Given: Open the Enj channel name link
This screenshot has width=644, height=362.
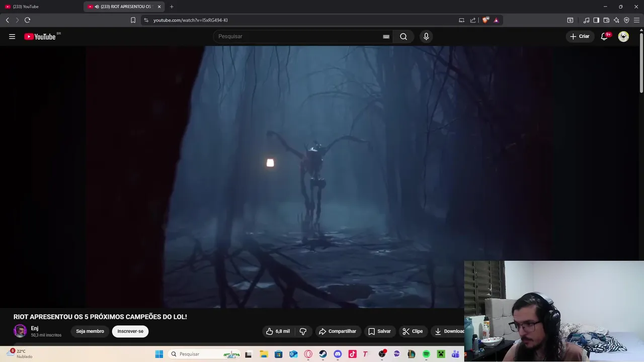Looking at the screenshot, I should tap(35, 328).
